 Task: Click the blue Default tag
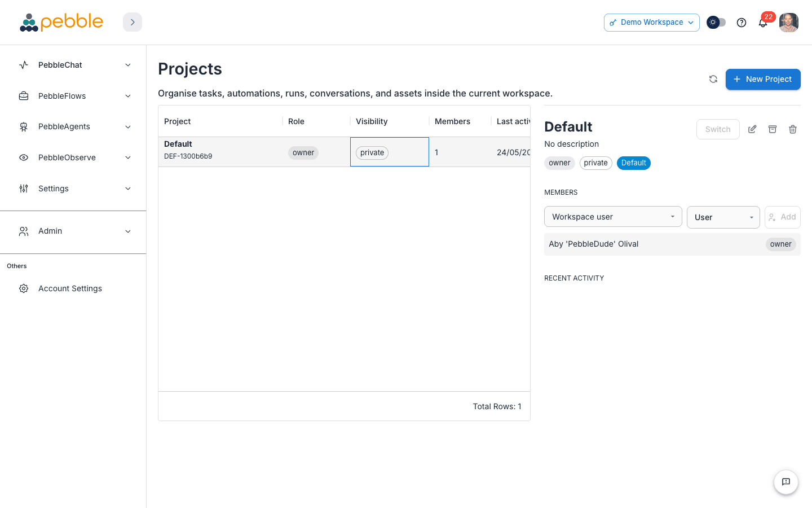634,163
